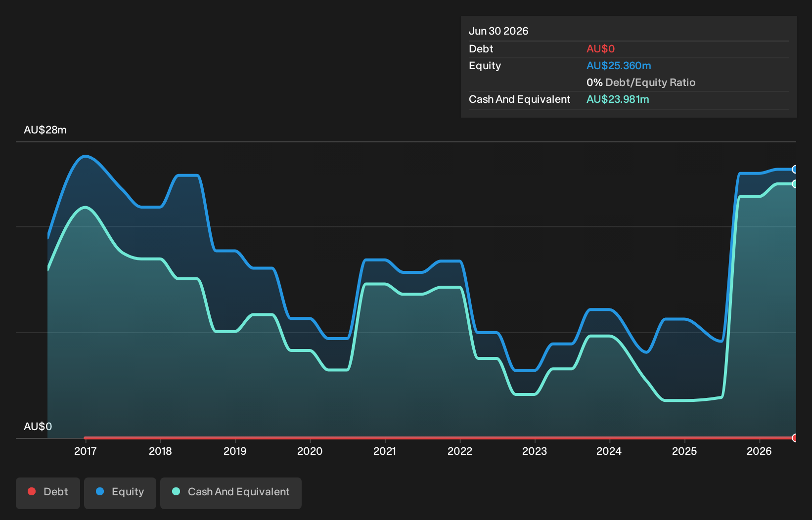
Task: Click the Cash And Equivalent endpoint marker
Action: [x=795, y=184]
